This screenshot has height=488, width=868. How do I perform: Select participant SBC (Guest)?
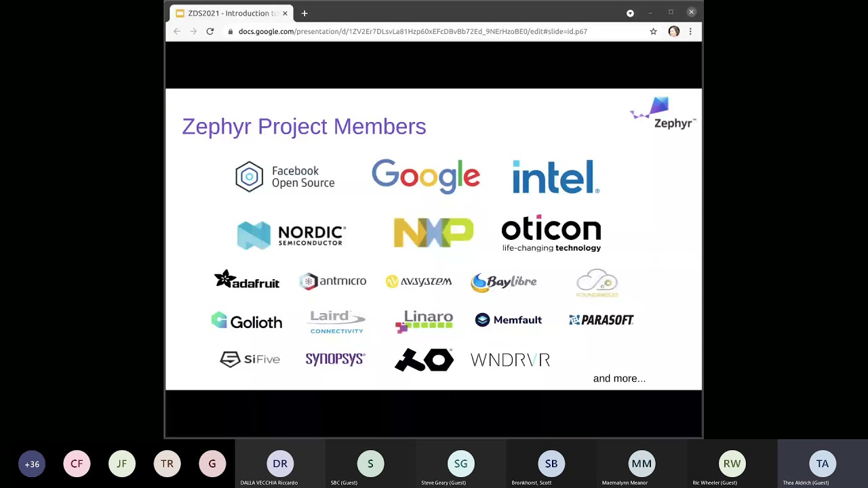[x=370, y=464]
